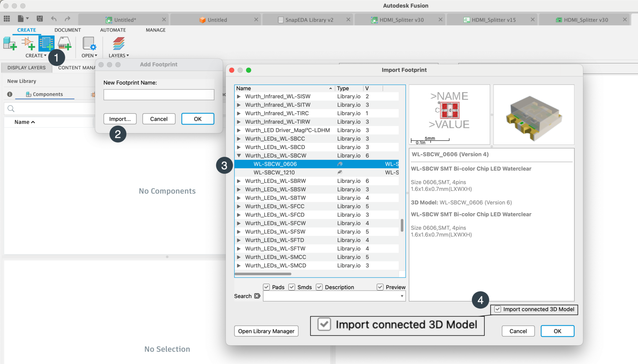The height and width of the screenshot is (364, 638).
Task: Click the New Footprint Name input field
Action: coord(159,95)
